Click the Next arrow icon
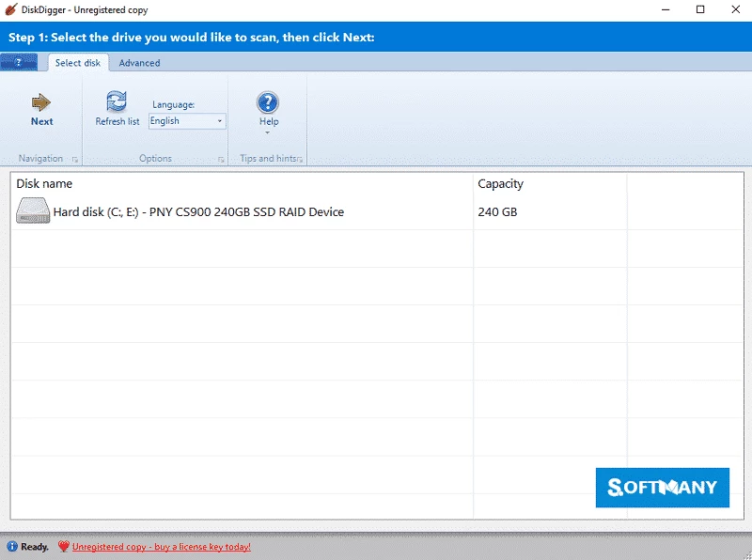The image size is (752, 560). (x=41, y=101)
